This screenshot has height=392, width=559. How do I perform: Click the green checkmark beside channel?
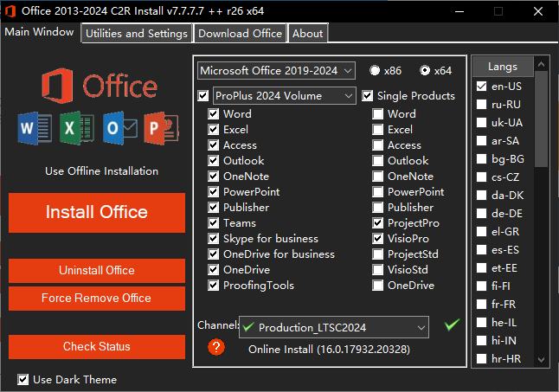coord(451,325)
